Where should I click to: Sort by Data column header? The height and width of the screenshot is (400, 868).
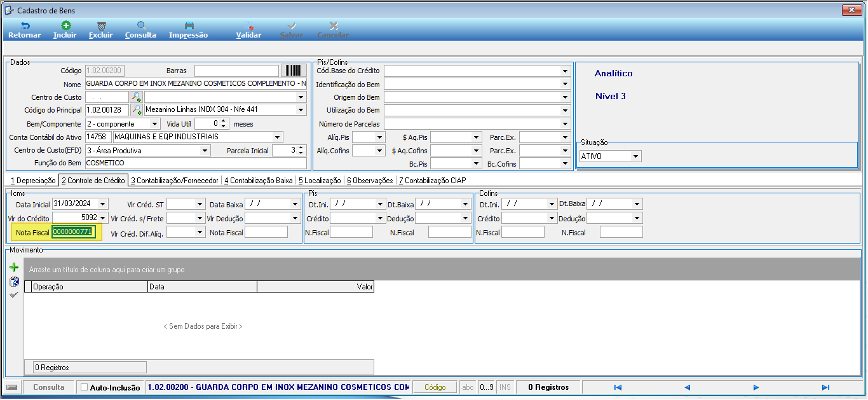203,287
